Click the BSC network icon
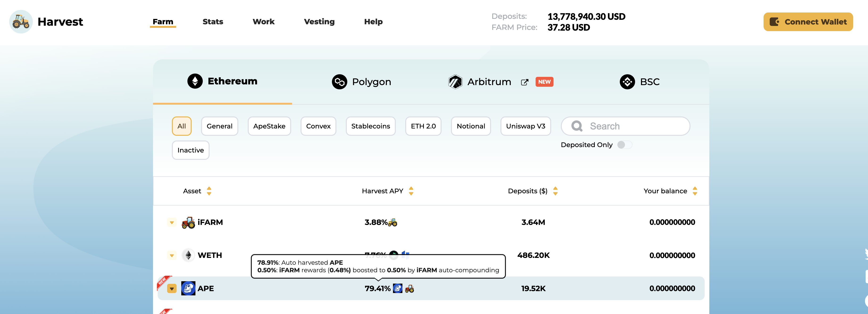This screenshot has height=314, width=868. pyautogui.click(x=627, y=82)
